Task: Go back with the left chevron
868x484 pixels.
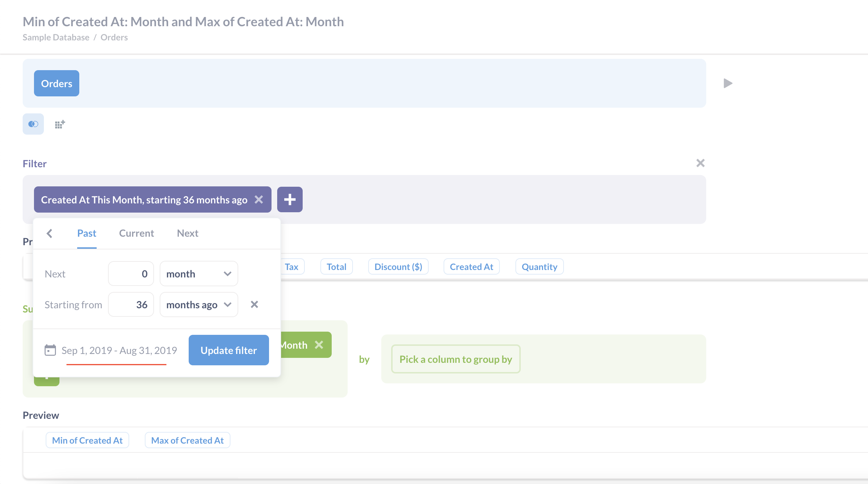Action: [x=50, y=233]
